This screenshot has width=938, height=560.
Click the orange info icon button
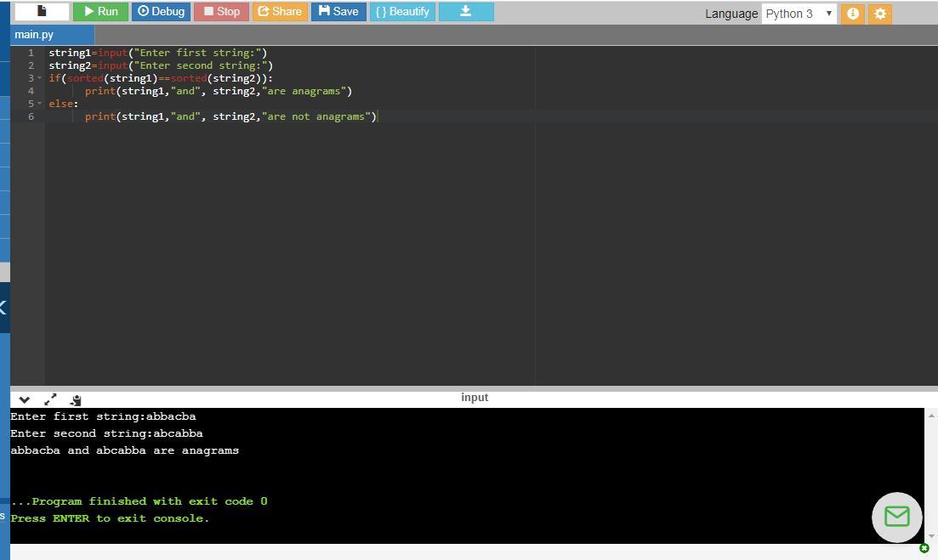(x=852, y=14)
